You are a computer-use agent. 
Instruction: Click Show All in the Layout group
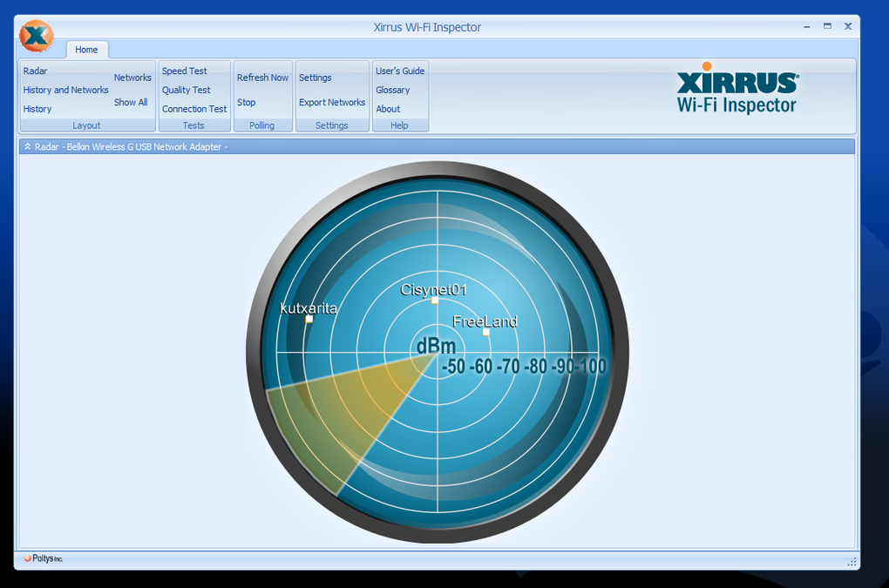[131, 103]
